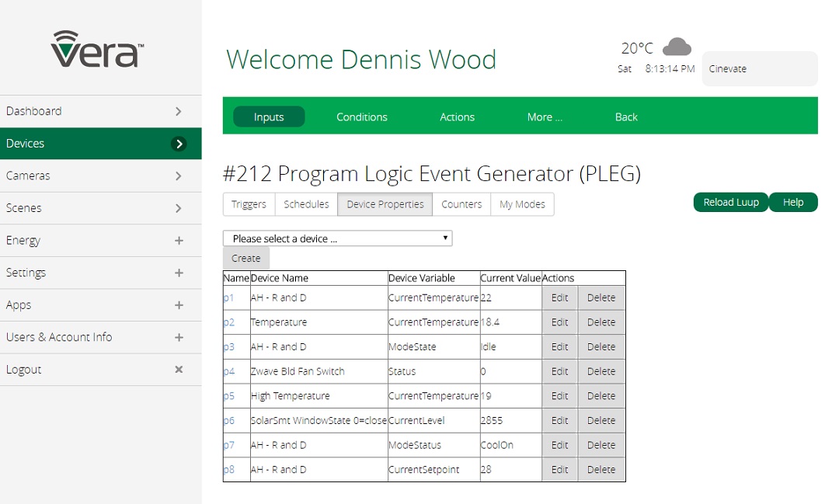Click the p7 name link
This screenshot has width=839, height=504.
point(229,446)
